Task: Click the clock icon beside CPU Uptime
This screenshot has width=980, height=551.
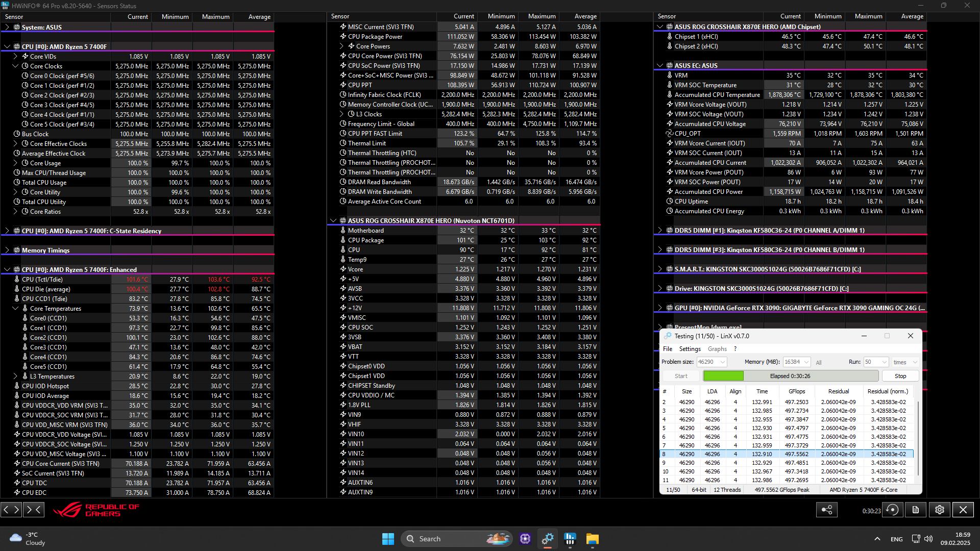Action: (670, 202)
